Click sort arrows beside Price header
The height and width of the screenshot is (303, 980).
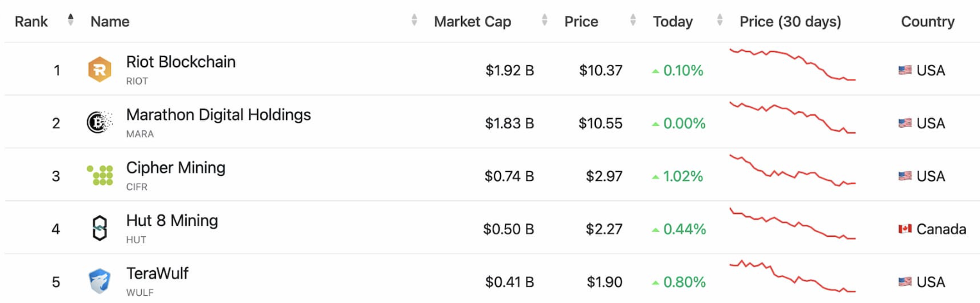click(x=633, y=21)
